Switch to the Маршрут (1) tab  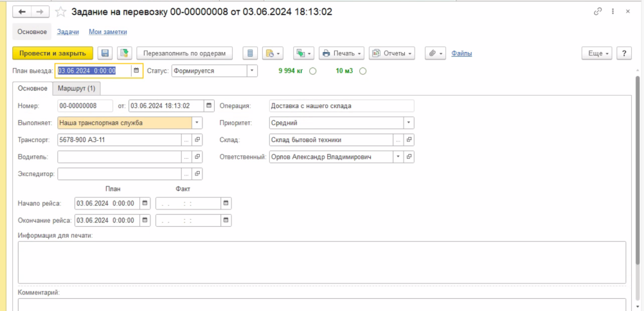(76, 89)
